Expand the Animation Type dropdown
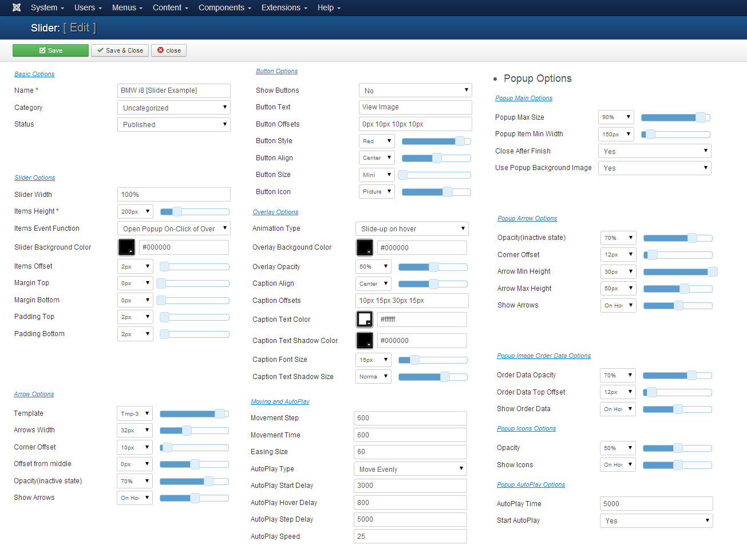Screen dimensions: 747x560 point(412,229)
